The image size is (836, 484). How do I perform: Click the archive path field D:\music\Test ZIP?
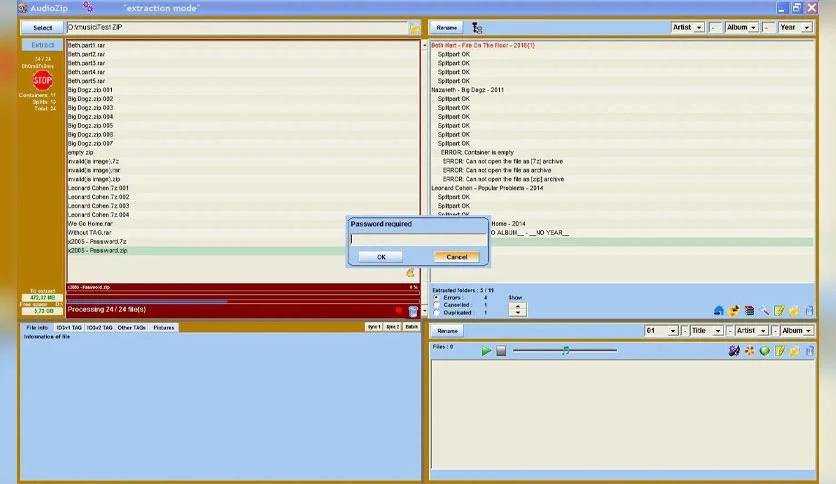(237, 28)
